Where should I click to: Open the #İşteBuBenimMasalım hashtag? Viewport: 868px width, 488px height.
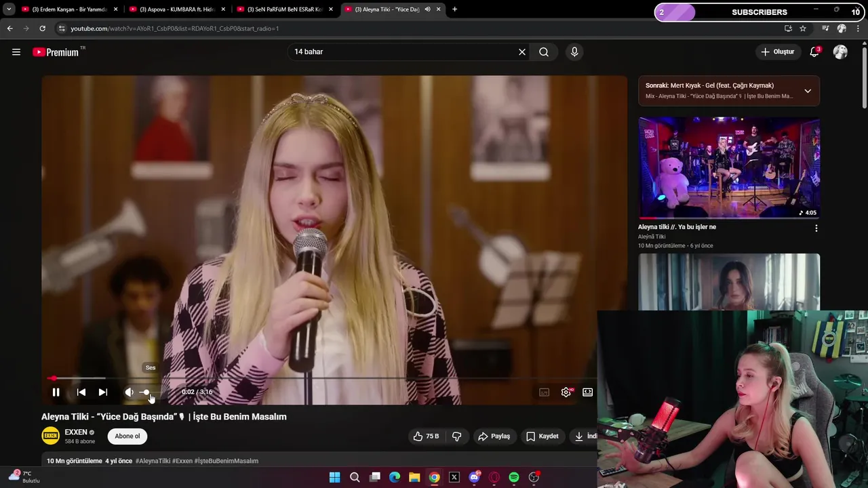coord(226,461)
